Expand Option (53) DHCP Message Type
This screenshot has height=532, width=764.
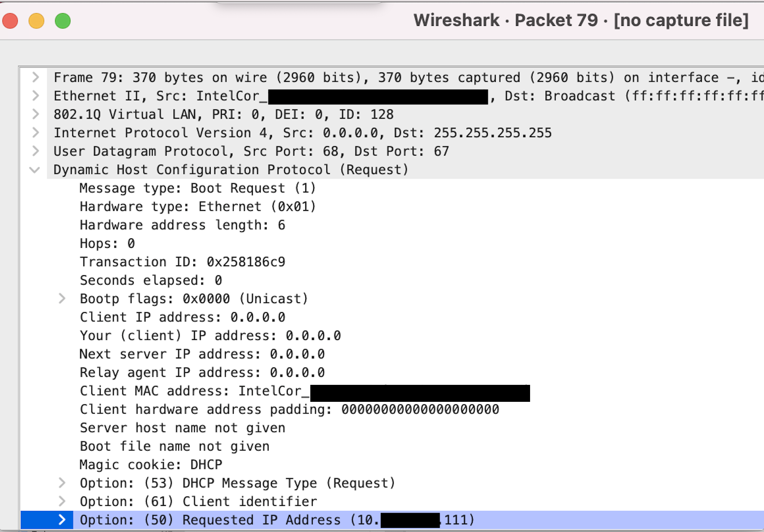click(x=62, y=483)
